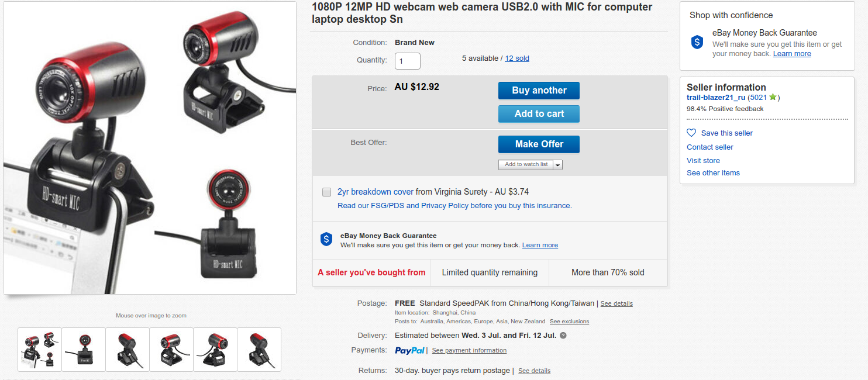Open the Add to watch list dropdown arrow
This screenshot has width=868, height=380.
point(557,165)
